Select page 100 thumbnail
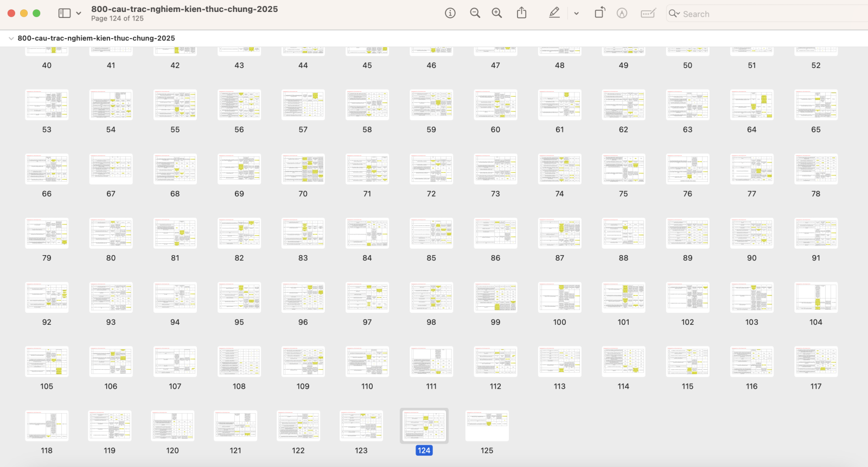The width and height of the screenshot is (868, 467). (x=559, y=297)
